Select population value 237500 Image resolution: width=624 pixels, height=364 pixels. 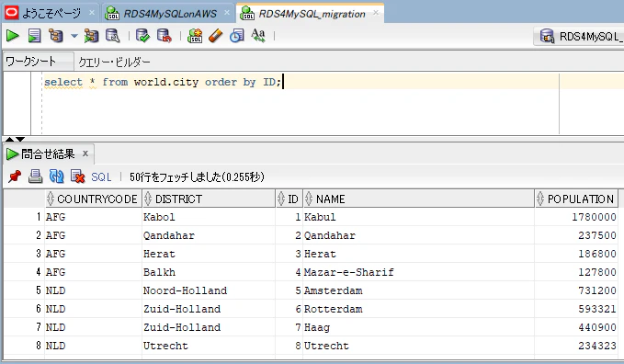click(576, 235)
